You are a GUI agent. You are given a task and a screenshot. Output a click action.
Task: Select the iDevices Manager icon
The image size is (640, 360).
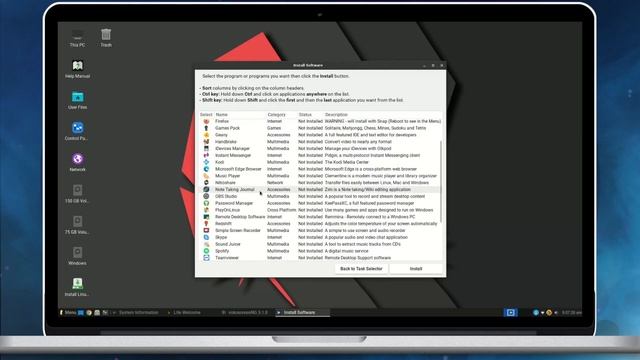[206, 149]
